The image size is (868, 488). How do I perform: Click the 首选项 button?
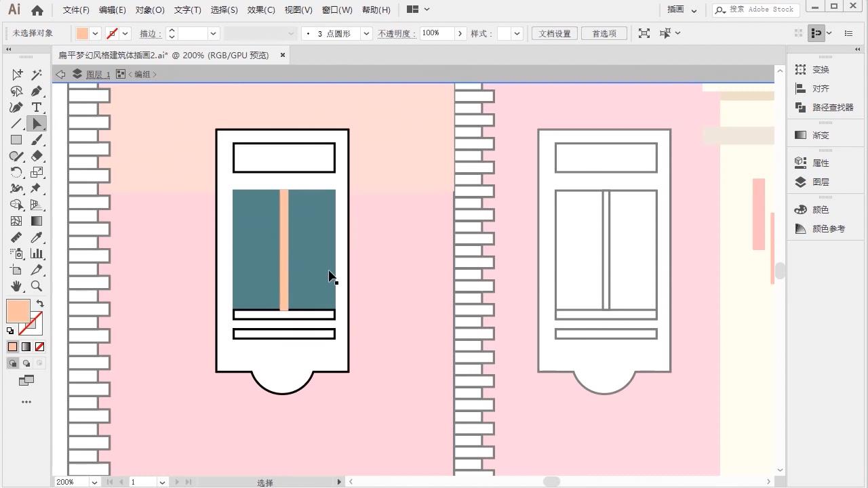click(604, 33)
